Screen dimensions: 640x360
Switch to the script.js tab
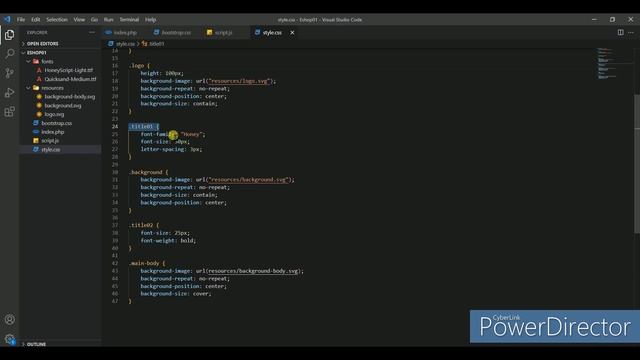[x=223, y=32]
